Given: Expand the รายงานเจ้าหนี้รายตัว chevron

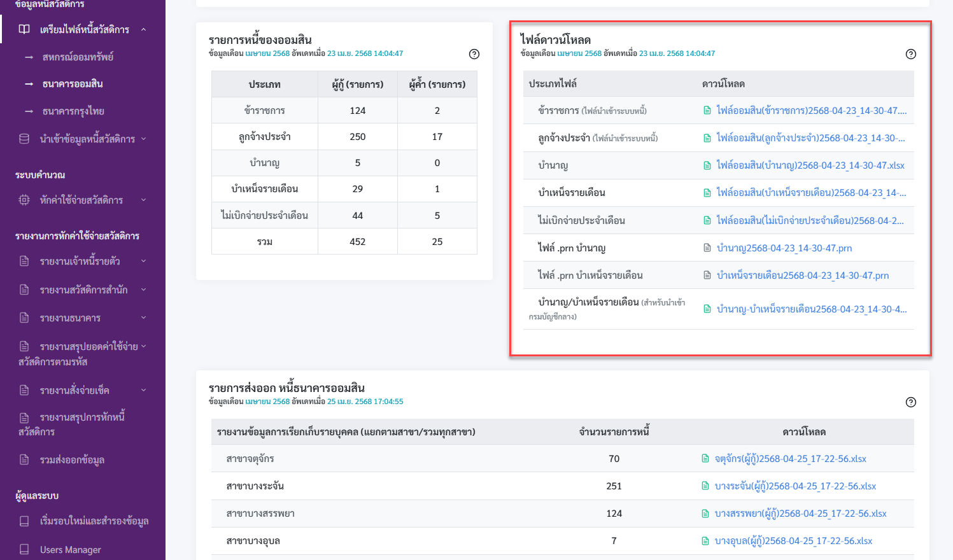Looking at the screenshot, I should tap(143, 261).
